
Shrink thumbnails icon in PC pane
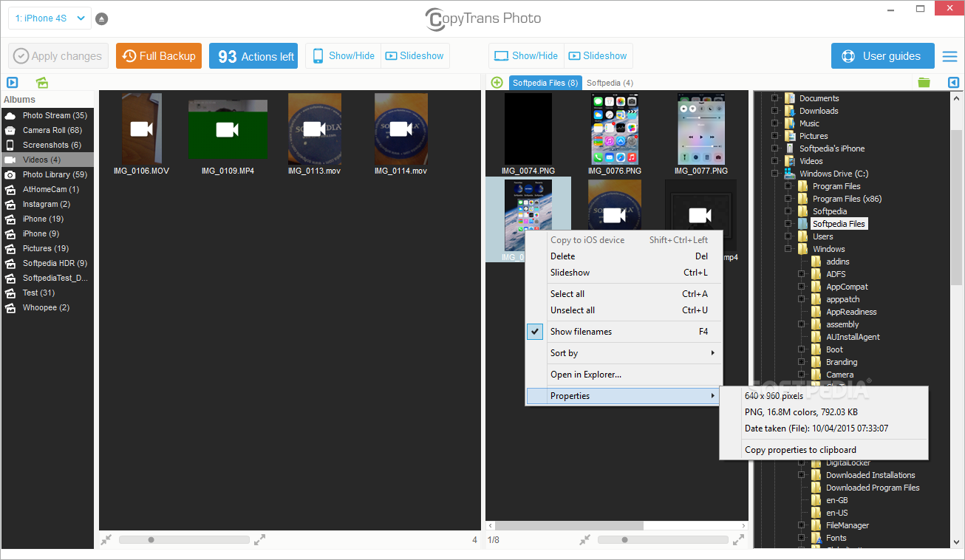click(585, 540)
